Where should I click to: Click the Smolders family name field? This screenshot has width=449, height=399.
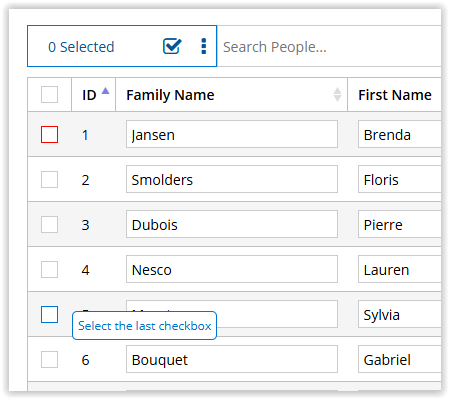232,179
